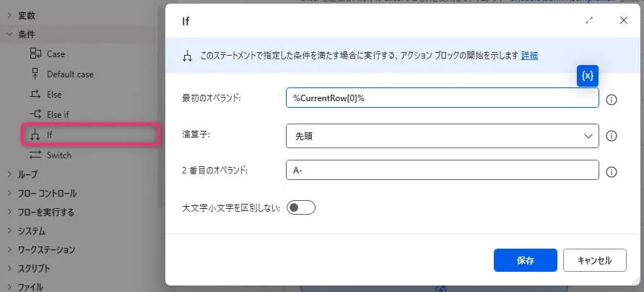Open the 詳細 link
This screenshot has height=292, width=644.
point(529,56)
